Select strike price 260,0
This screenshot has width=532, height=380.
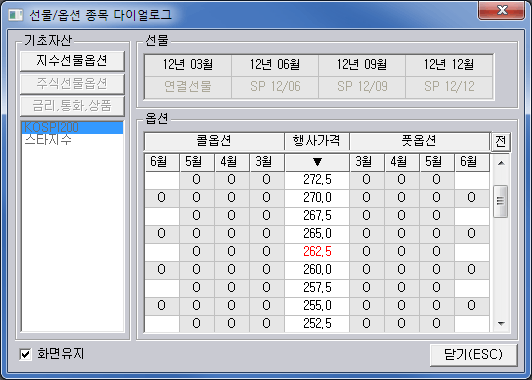click(317, 270)
